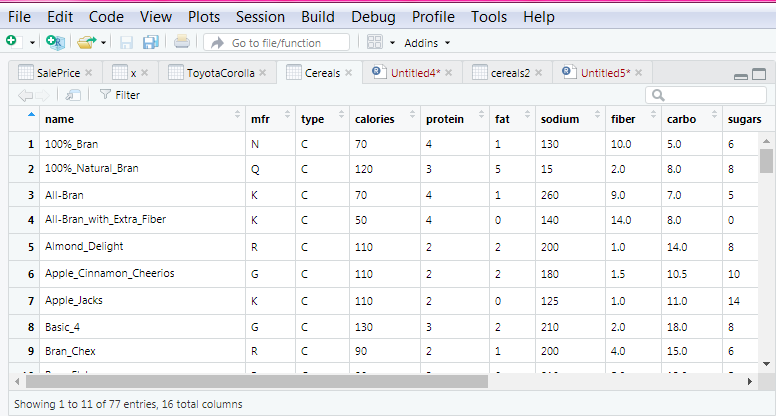The height and width of the screenshot is (416, 776).
Task: Click the back navigation arrow icon
Action: (x=25, y=95)
